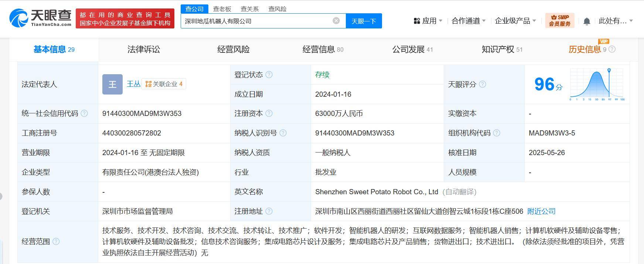Click the registration number 440300280572802

[132, 133]
